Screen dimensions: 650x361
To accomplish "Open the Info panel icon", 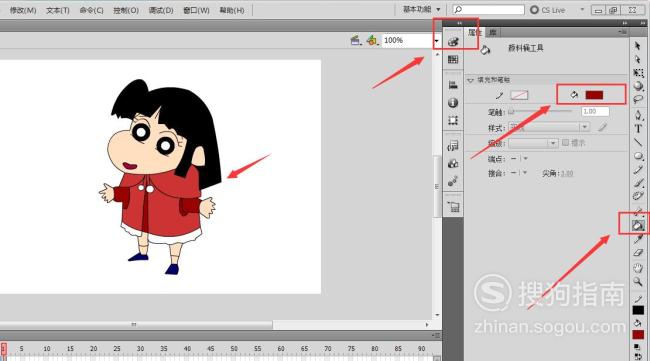I will click(453, 102).
